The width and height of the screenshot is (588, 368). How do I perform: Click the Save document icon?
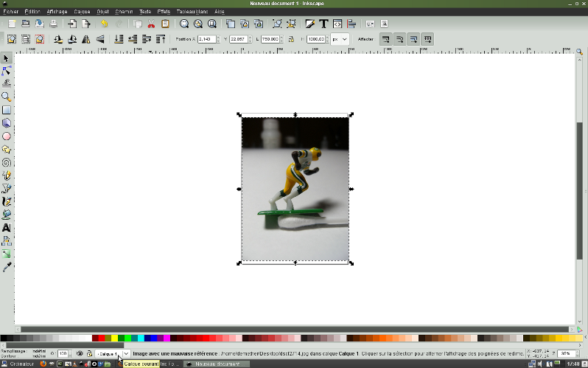pyautogui.click(x=39, y=24)
